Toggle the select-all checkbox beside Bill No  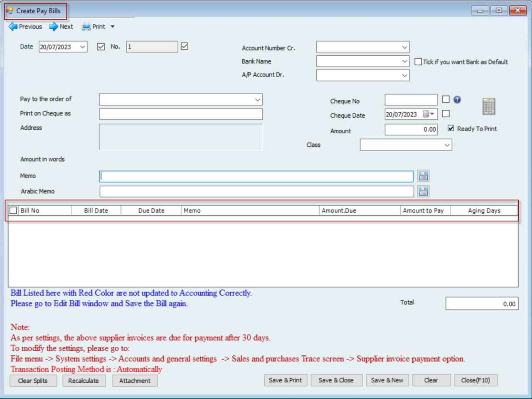13,210
